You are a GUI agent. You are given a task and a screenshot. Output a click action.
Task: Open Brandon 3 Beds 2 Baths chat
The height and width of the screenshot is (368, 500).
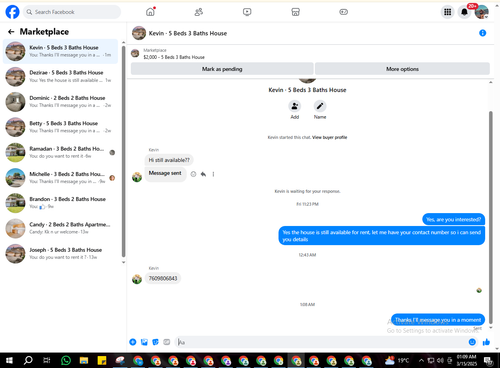(x=60, y=203)
